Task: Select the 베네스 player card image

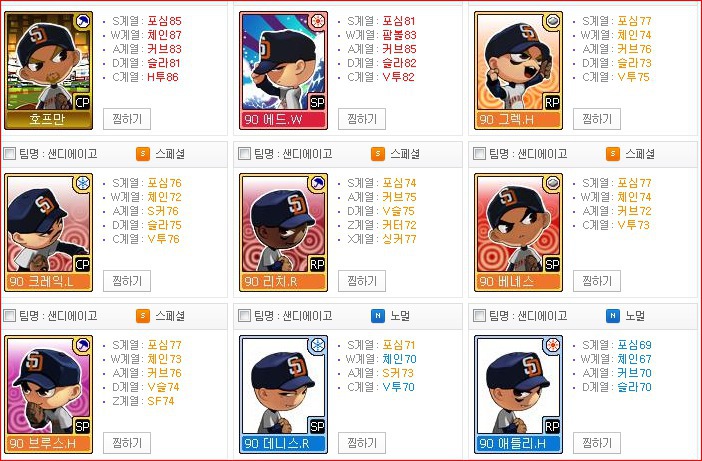Action: (x=518, y=233)
